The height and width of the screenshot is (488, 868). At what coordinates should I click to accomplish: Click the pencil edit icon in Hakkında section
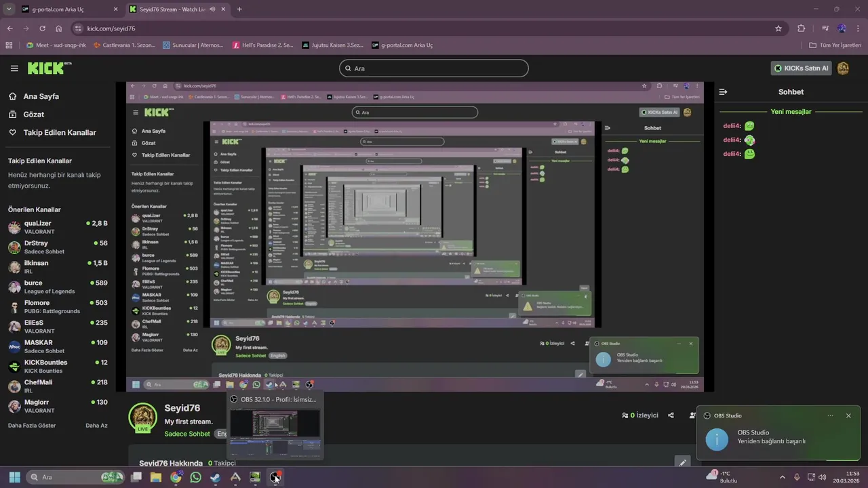(x=683, y=462)
